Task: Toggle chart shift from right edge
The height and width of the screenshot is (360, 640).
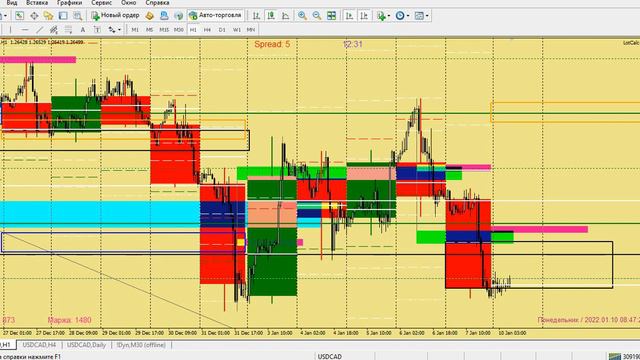Action: coord(364,16)
